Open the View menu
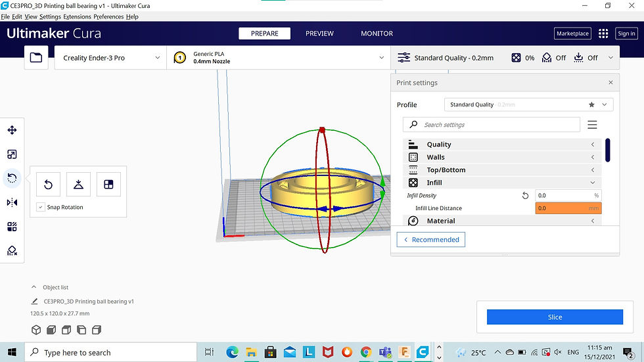The height and width of the screenshot is (362, 644). [x=31, y=17]
